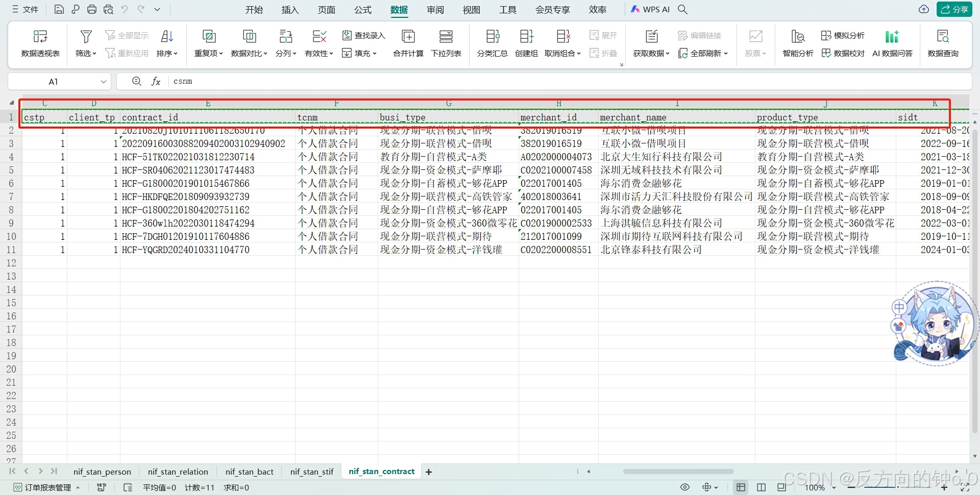980x495 pixels.
Task: Click the print icon in quick access toolbar
Action: click(x=92, y=9)
